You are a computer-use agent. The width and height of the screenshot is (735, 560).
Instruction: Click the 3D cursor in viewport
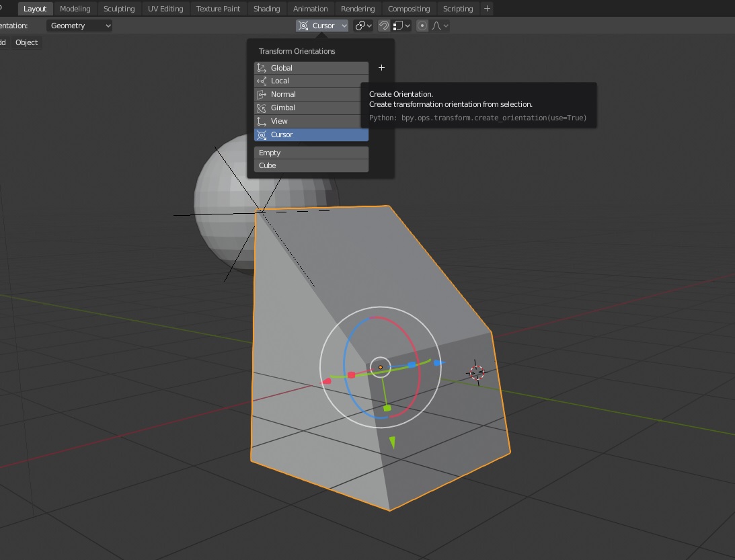click(476, 372)
